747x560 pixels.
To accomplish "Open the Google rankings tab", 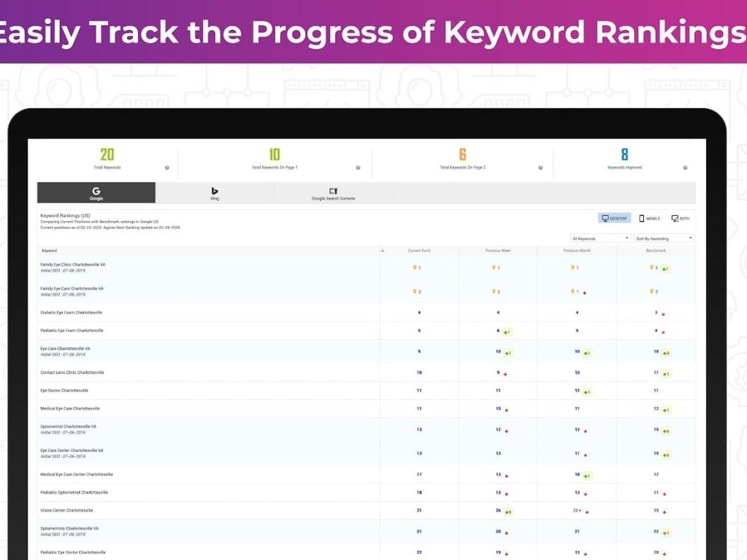I will [x=96, y=193].
